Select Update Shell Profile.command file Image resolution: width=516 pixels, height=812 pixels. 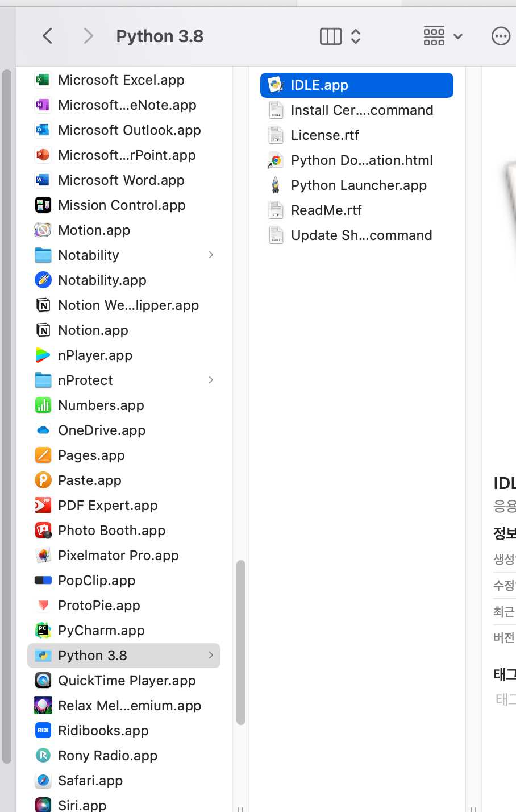[x=357, y=235]
